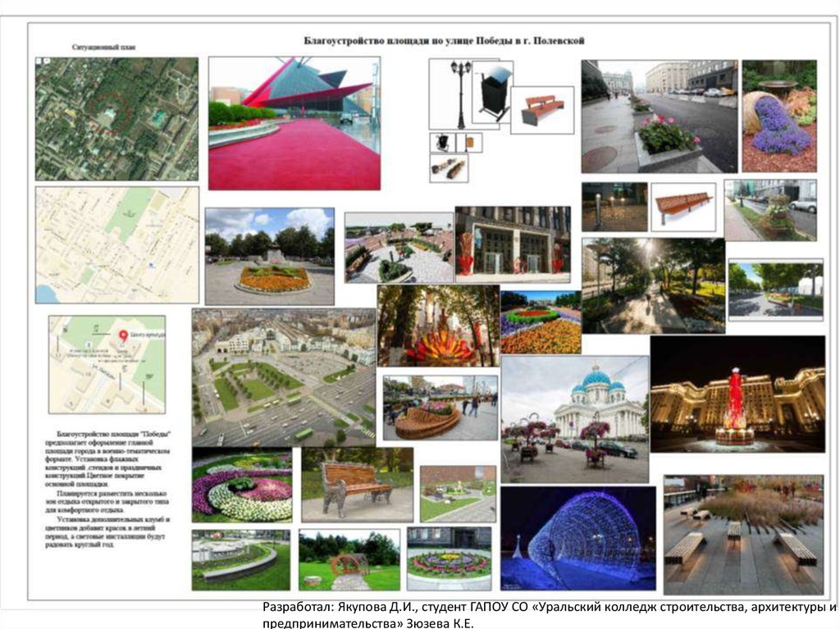Select the blue illuminated light tunnel photo
Image resolution: width=840 pixels, height=629 pixels.
point(578,538)
